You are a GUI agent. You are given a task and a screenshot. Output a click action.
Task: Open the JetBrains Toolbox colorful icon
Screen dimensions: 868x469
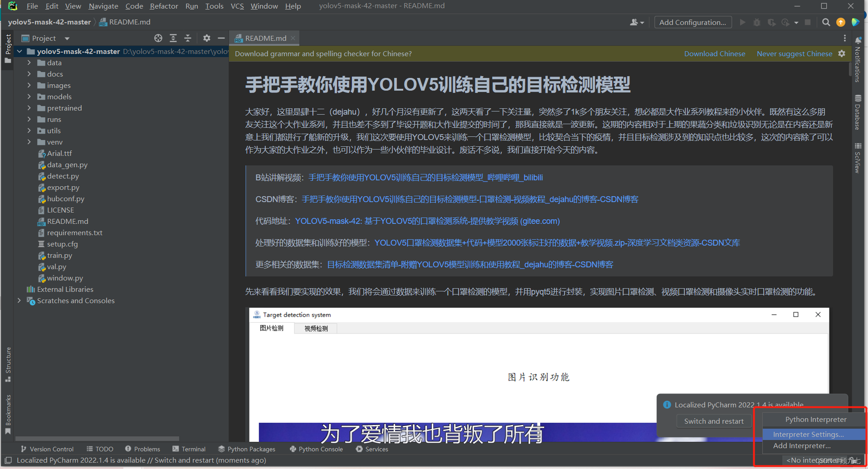855,22
